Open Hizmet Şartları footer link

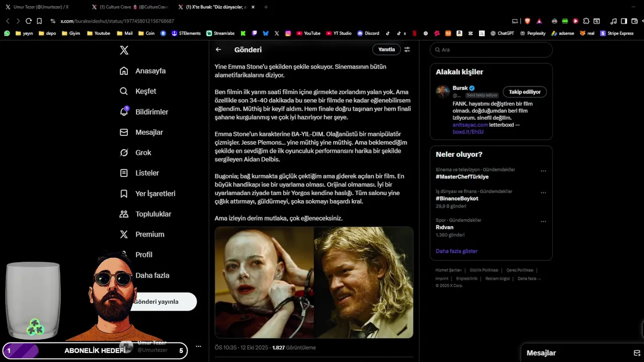coord(448,270)
